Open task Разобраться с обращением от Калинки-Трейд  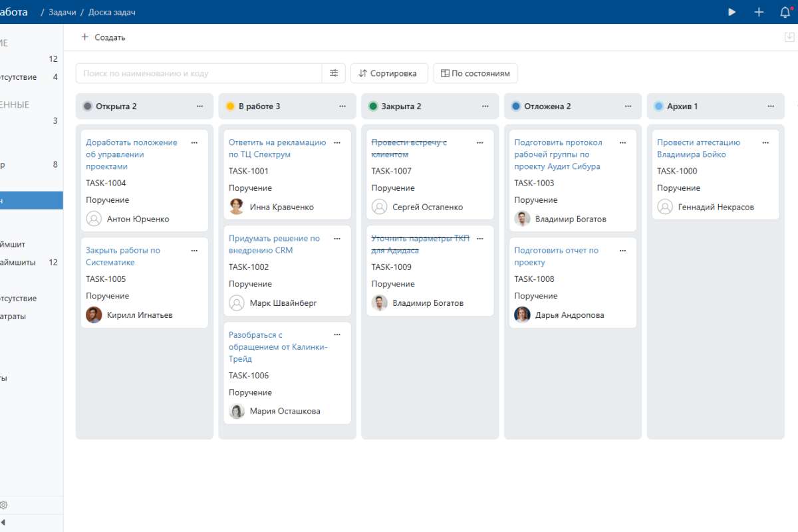(x=278, y=347)
